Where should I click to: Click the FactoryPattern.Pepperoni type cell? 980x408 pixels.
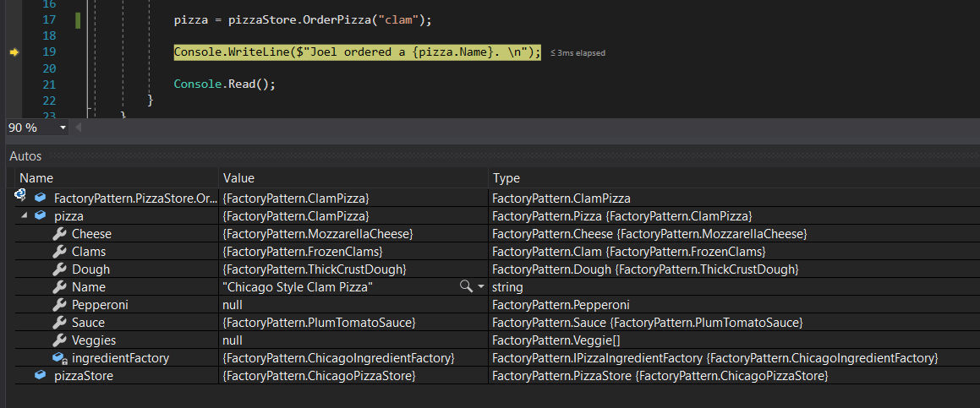click(x=735, y=305)
